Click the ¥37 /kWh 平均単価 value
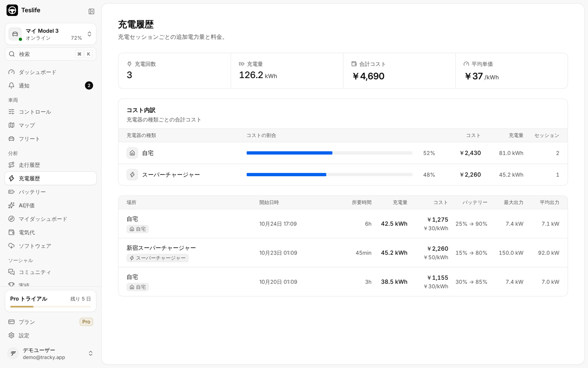588x368 pixels. (481, 76)
